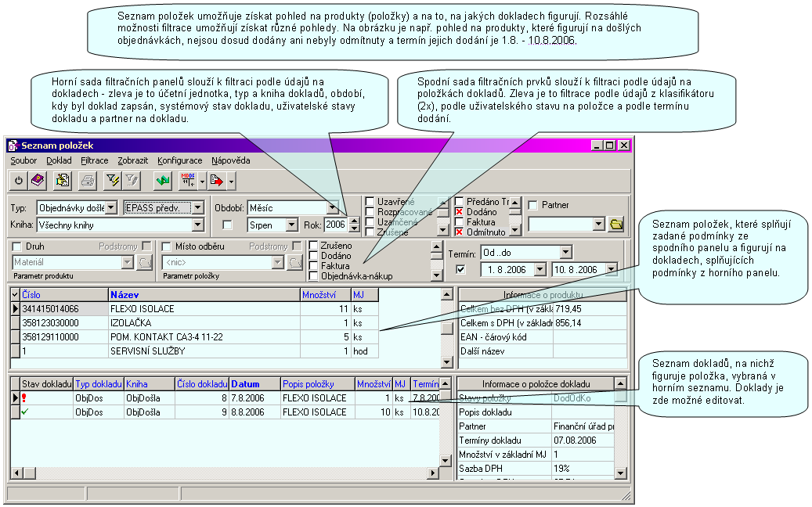812x507 pixels.
Task: Click the green arrows refresh icon
Action: (163, 181)
